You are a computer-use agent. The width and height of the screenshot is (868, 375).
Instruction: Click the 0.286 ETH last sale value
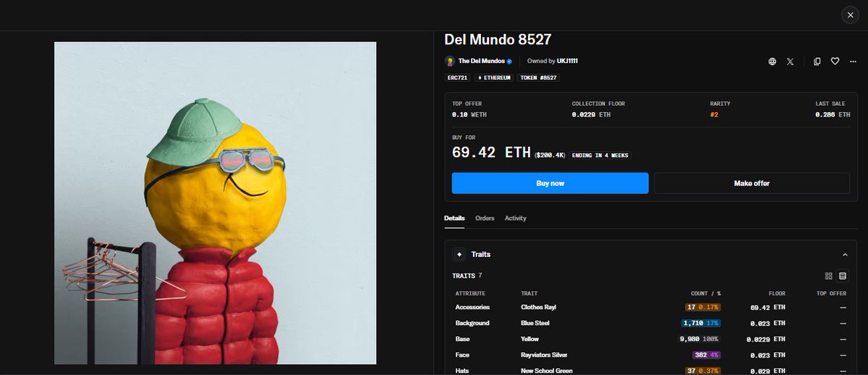[x=833, y=114]
